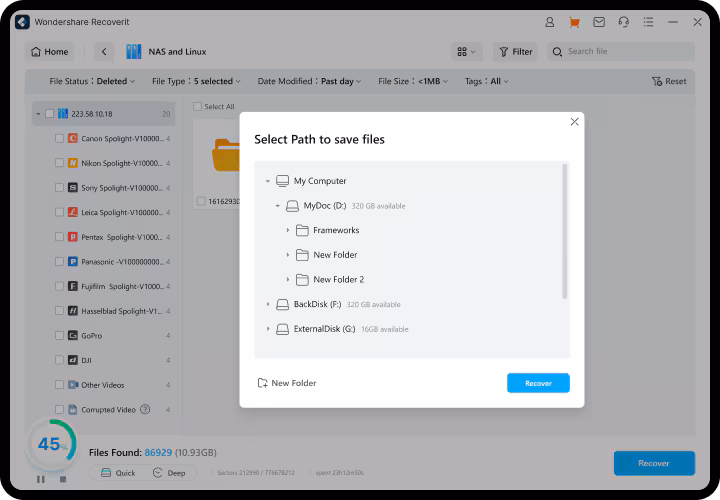The image size is (720, 500).
Task: Close the Select Path dialog
Action: pyautogui.click(x=574, y=122)
